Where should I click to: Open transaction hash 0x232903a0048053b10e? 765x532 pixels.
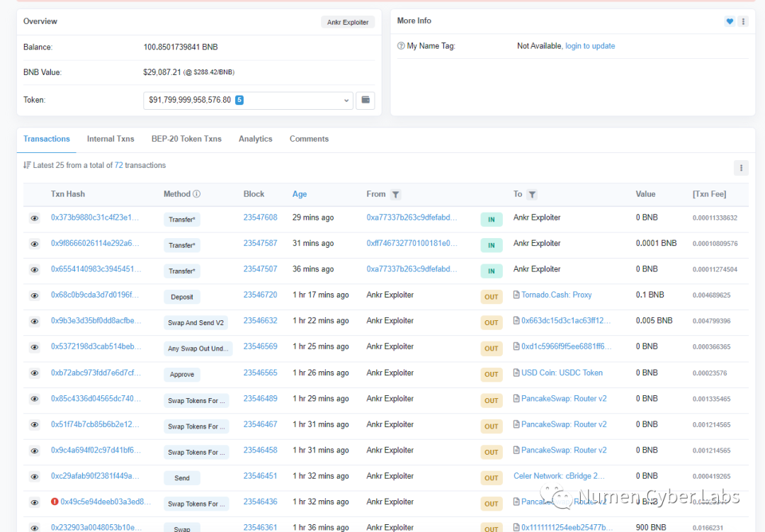(96, 528)
